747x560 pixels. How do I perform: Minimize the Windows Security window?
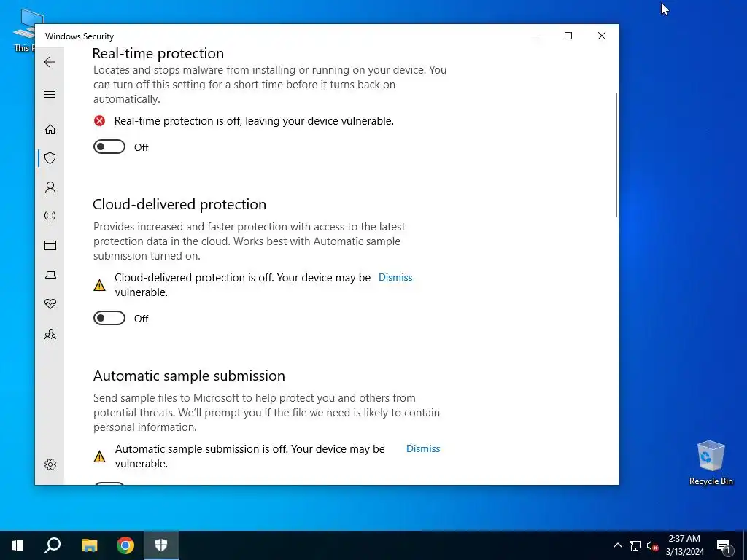(x=535, y=36)
